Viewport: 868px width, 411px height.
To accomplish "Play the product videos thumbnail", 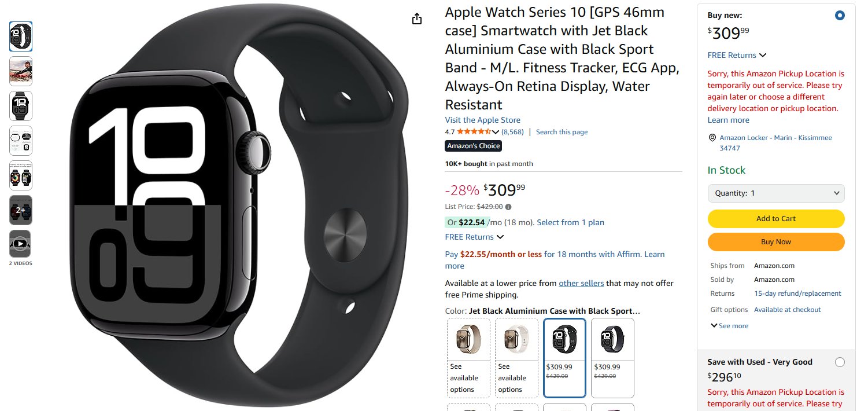I will [x=21, y=244].
